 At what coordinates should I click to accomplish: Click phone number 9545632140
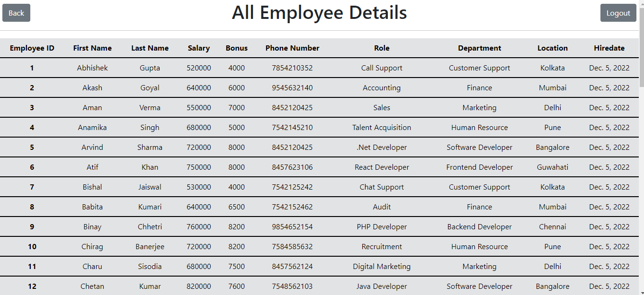tap(292, 88)
